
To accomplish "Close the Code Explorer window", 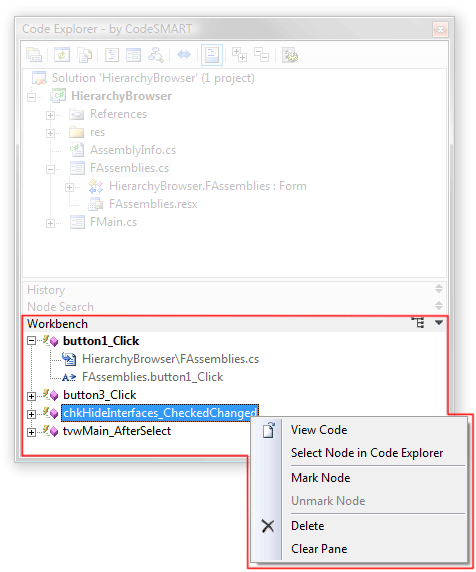I will coord(440,29).
